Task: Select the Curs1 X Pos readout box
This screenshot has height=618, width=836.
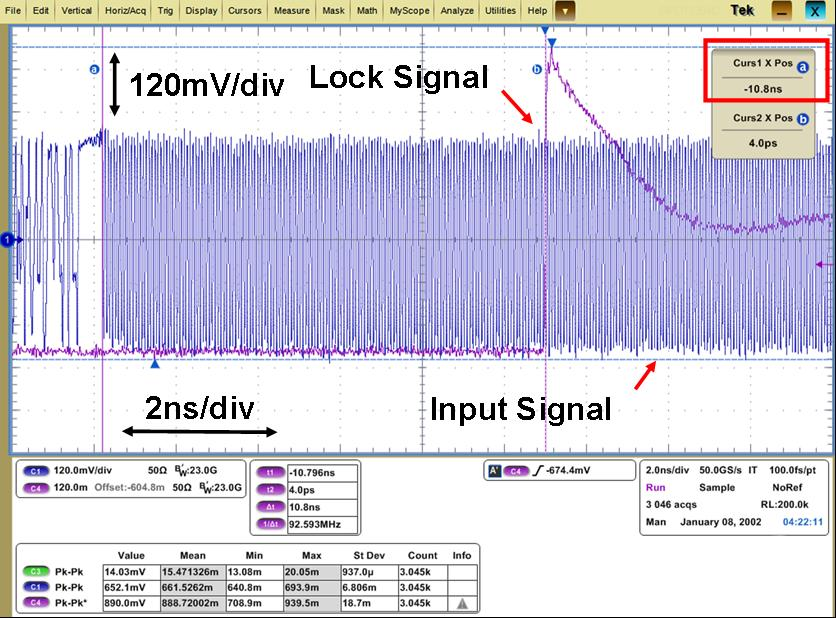Action: coord(765,72)
